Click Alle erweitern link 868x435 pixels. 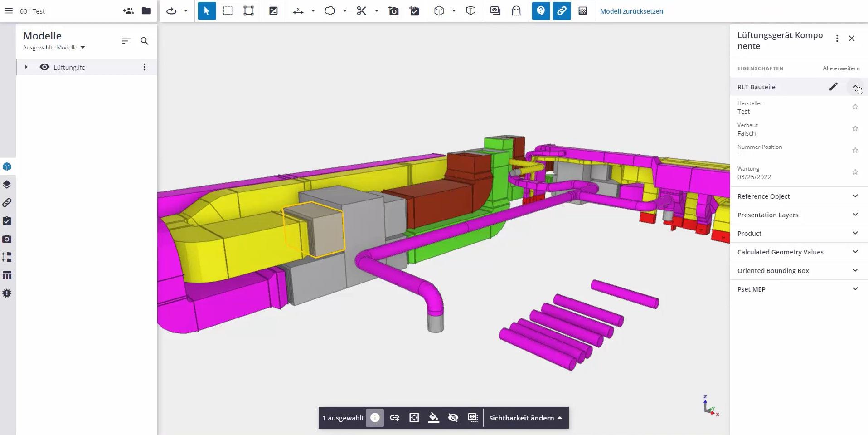click(x=841, y=68)
